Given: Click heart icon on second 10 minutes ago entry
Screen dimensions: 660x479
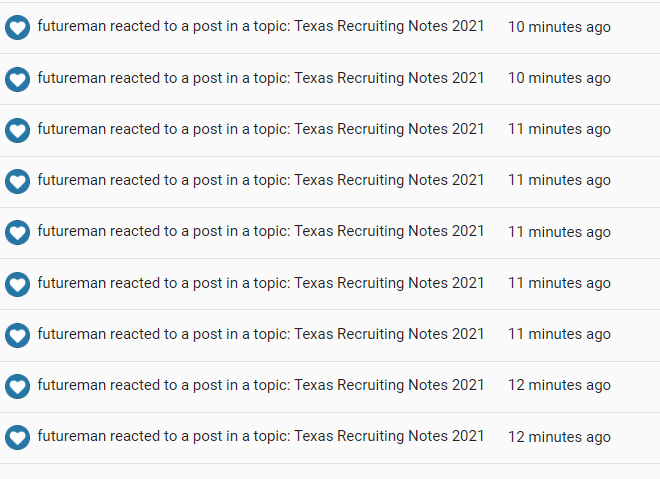Looking at the screenshot, I should 17,79.
